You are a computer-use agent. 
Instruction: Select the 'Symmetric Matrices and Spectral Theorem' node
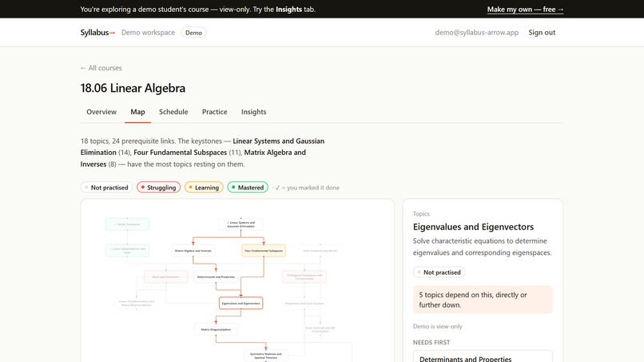[x=266, y=356]
